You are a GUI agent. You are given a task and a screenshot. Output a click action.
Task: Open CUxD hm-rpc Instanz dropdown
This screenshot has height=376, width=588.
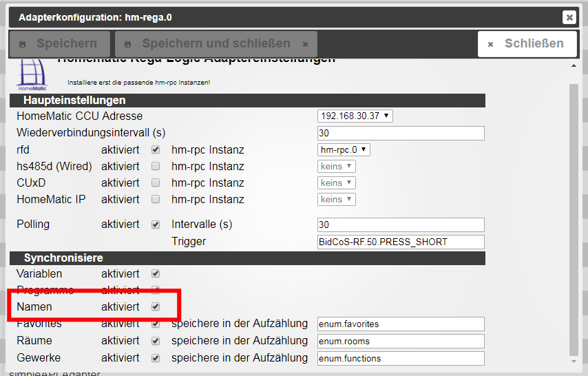337,182
